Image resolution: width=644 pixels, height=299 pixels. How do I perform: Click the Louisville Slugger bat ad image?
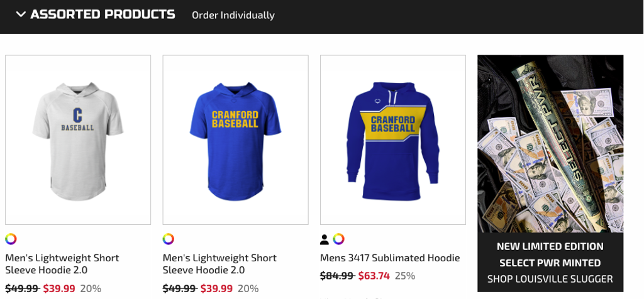click(550, 143)
